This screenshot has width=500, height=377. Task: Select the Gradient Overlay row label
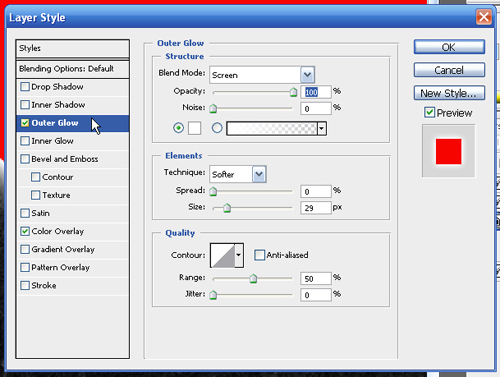click(63, 249)
